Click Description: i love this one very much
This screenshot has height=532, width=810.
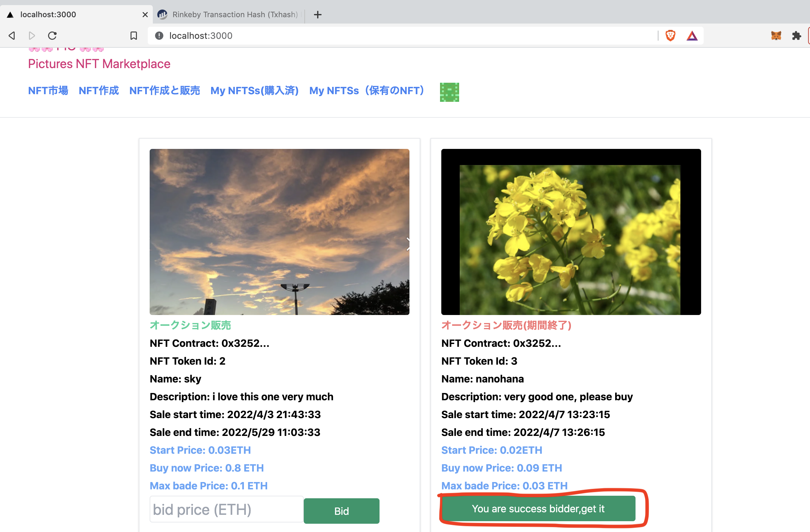[242, 397]
